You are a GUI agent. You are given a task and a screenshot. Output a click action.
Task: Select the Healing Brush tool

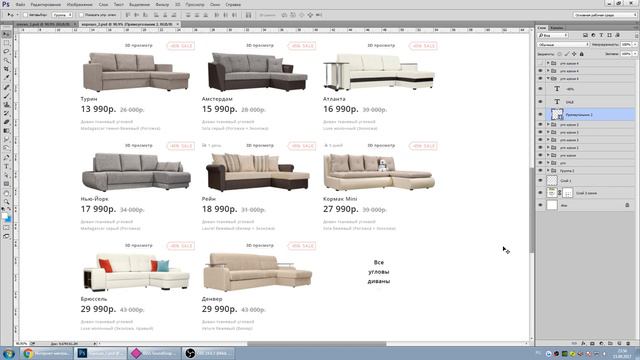6,87
